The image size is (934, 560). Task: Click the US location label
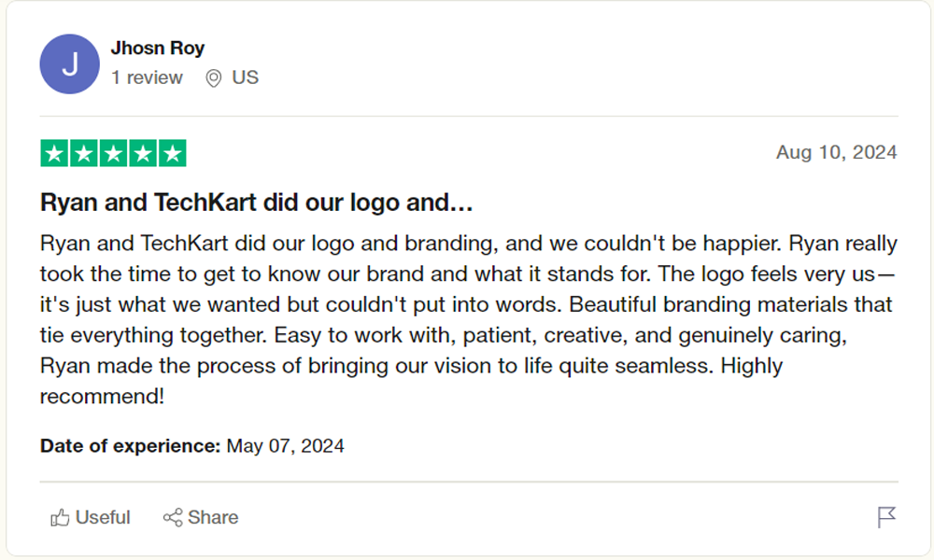click(x=246, y=77)
